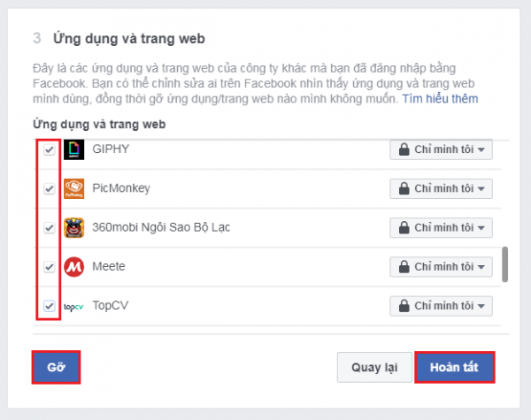Click the lock icon in TopCV's privacy selector
This screenshot has width=531, height=420.
click(x=404, y=306)
